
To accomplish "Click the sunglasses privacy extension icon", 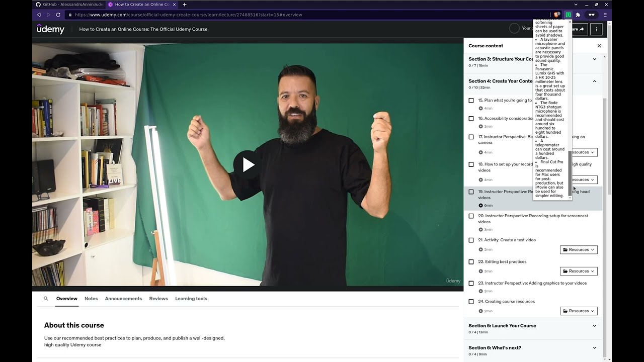I will (x=592, y=15).
